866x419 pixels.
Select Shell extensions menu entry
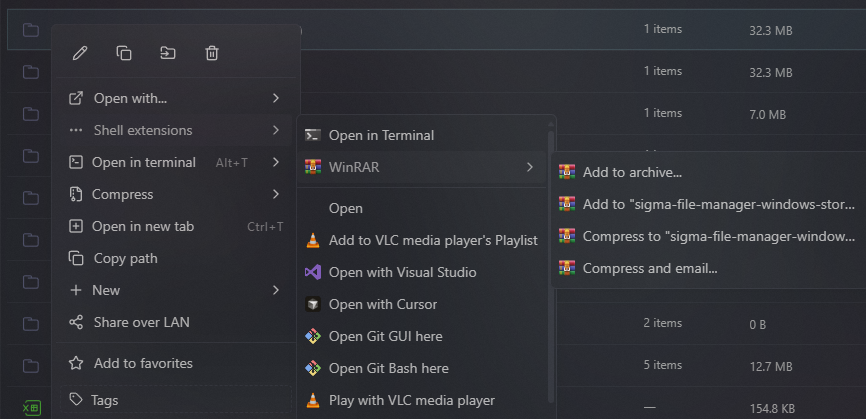176,130
